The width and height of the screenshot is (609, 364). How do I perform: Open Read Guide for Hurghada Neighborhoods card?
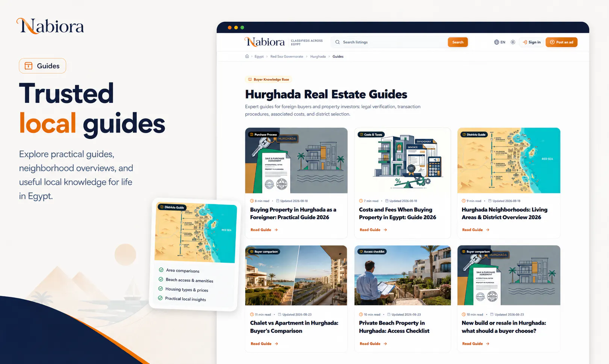click(x=476, y=230)
